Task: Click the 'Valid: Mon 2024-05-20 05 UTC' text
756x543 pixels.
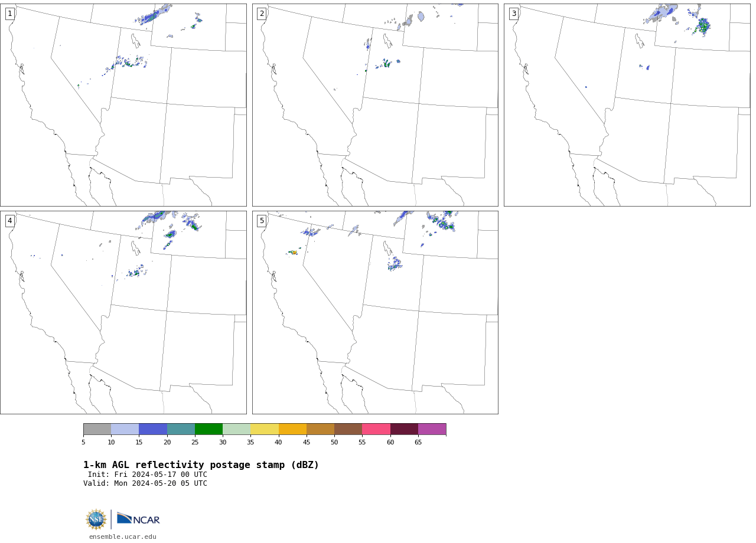Action: pyautogui.click(x=145, y=483)
